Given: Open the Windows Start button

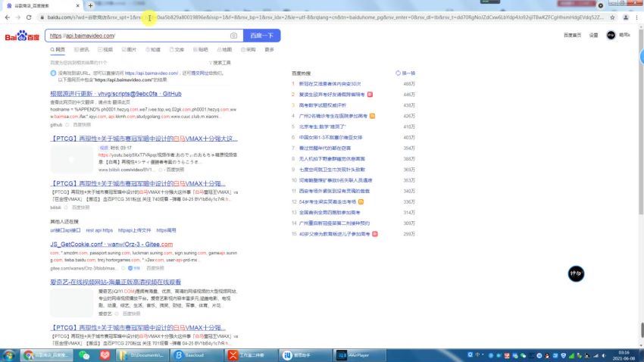Looking at the screenshot, I should [x=9, y=355].
